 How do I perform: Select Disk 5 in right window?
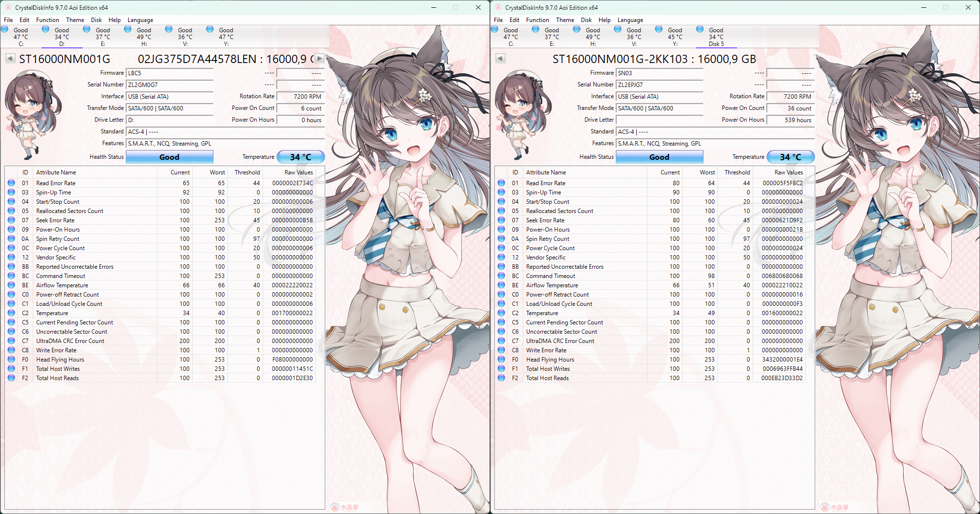pyautogui.click(x=716, y=37)
